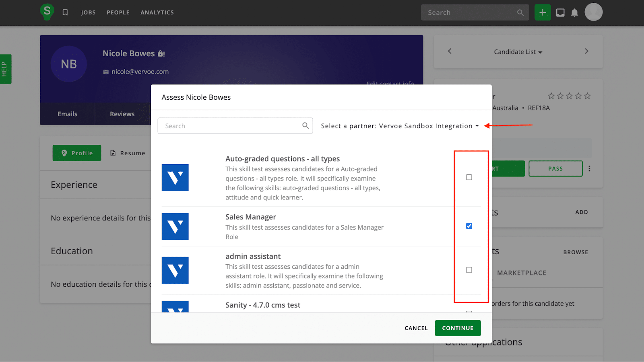
Task: Open the profile avatar menu top right
Action: 594,12
